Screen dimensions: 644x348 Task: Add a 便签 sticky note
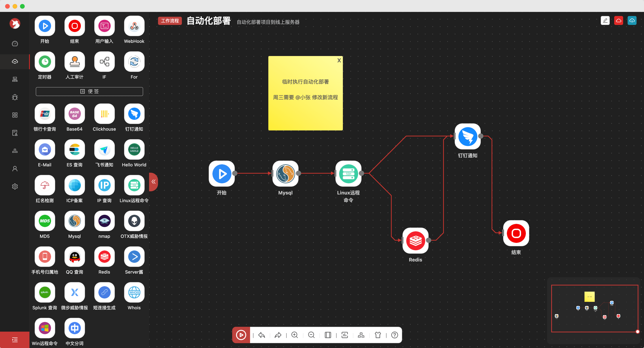pyautogui.click(x=89, y=91)
